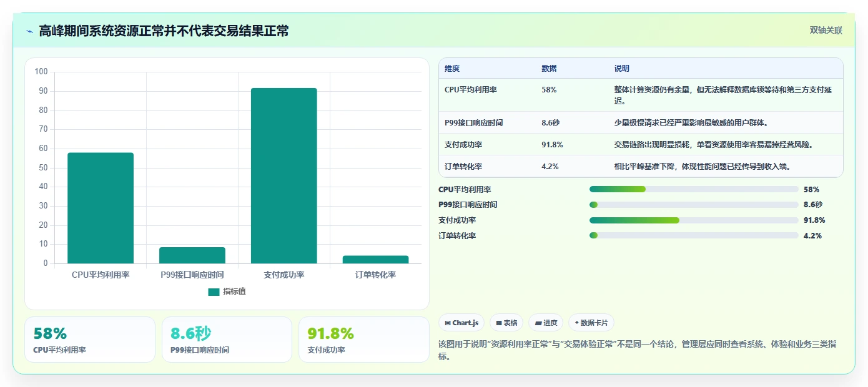The width and height of the screenshot is (868, 387).
Task: Click the 8.6秒 table cell
Action: point(551,123)
